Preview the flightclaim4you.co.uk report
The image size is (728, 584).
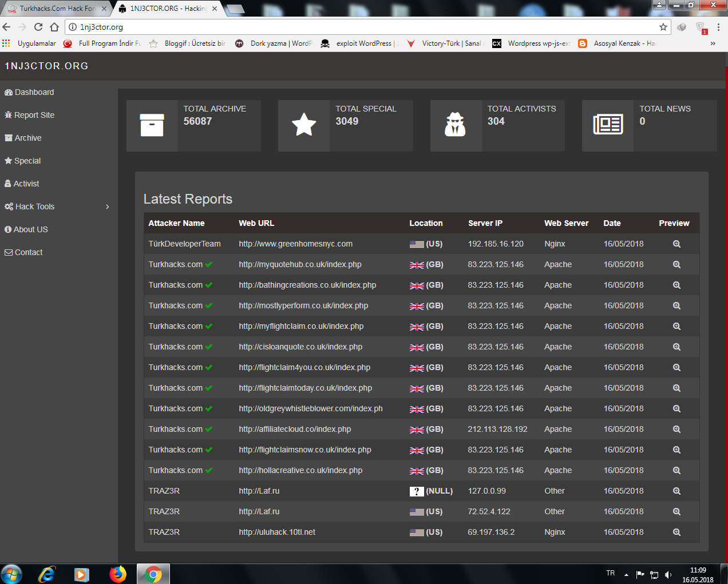[x=676, y=367]
